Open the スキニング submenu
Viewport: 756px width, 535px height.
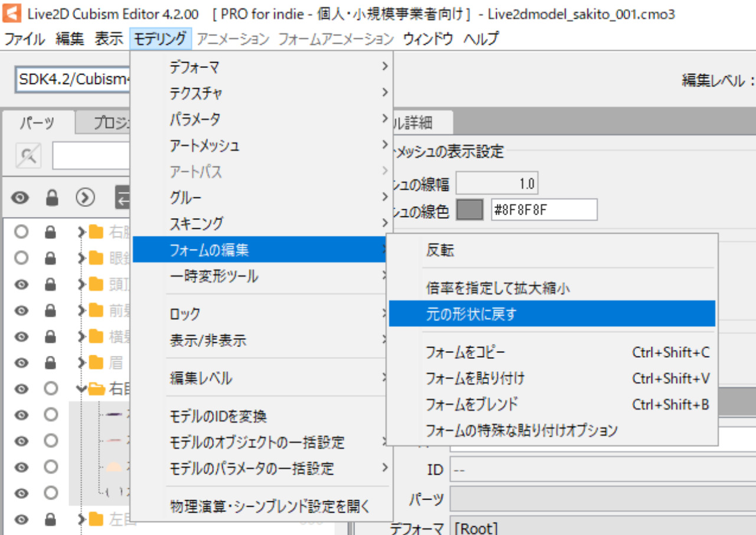click(262, 223)
